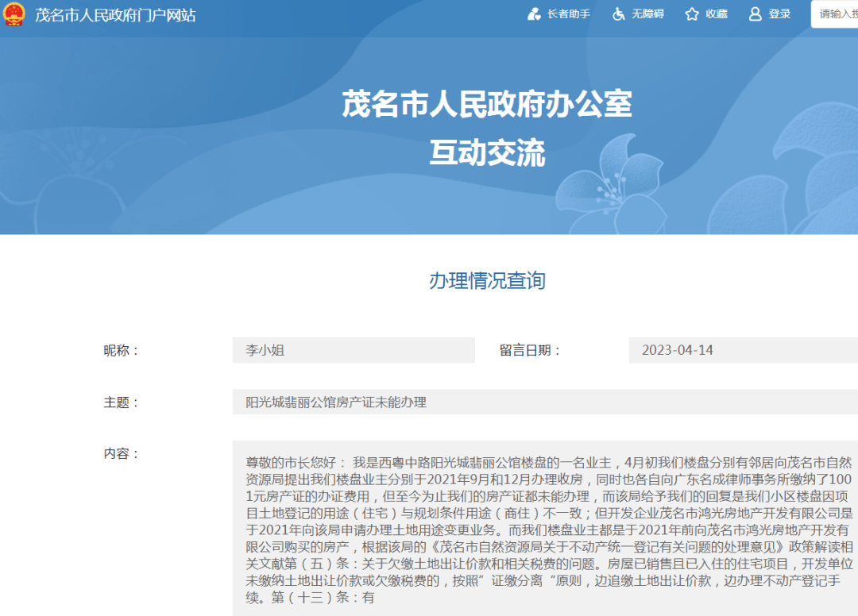Open the 无障碍 accessibility text link
Screen dimensions: 858x616
coord(647,14)
